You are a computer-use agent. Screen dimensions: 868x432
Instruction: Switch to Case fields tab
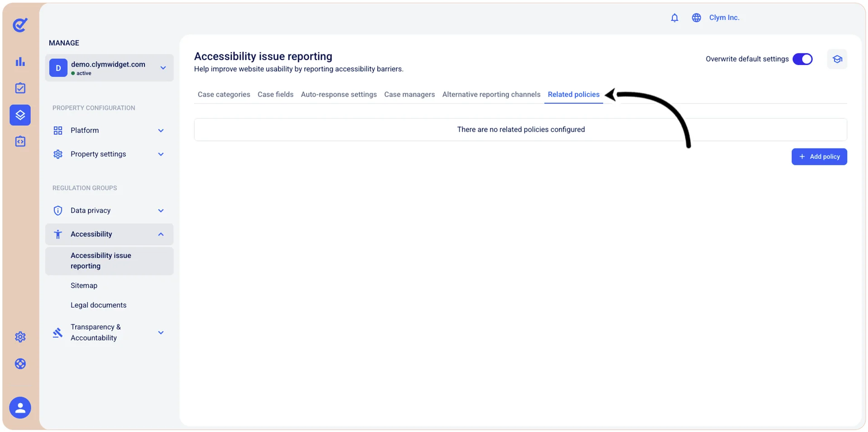pyautogui.click(x=275, y=95)
